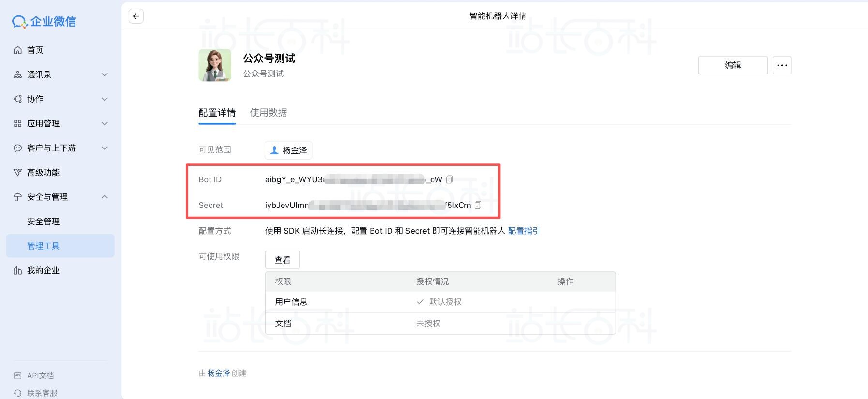This screenshot has width=868, height=399.
Task: Click the 未授权 status text
Action: [x=428, y=324]
